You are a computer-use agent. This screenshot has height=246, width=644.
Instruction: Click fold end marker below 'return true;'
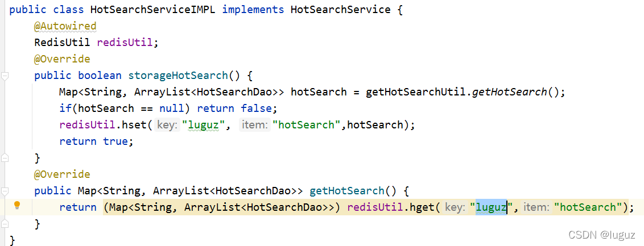[x=5, y=158]
